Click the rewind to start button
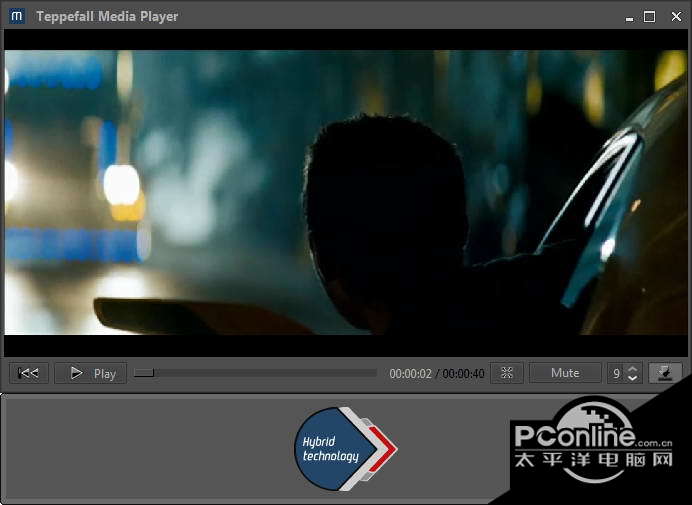 point(29,373)
